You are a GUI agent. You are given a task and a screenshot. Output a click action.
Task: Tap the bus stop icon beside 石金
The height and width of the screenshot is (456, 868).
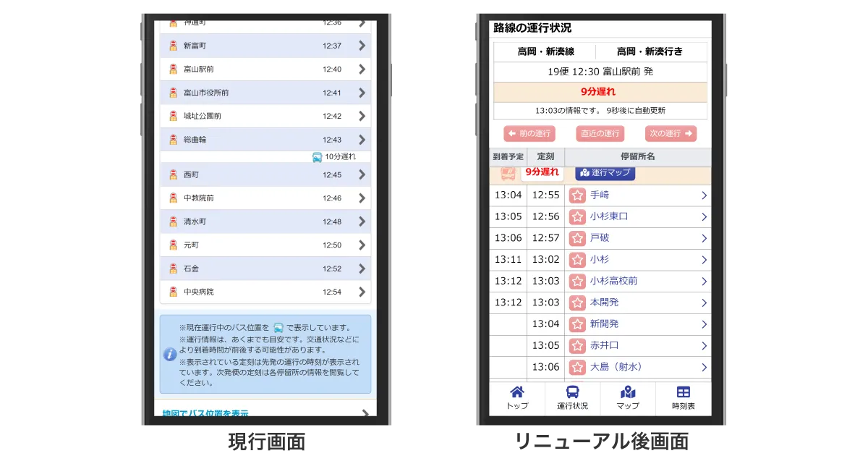[173, 269]
